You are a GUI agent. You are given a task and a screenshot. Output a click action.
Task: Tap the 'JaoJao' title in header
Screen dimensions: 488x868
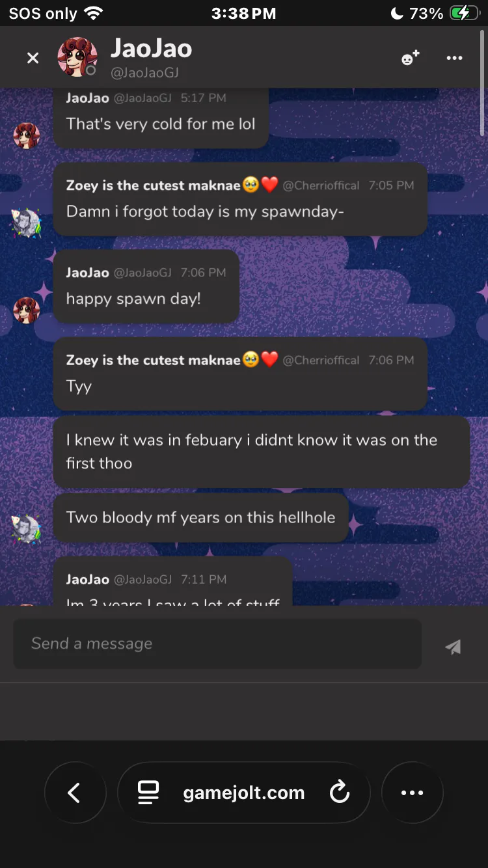151,48
